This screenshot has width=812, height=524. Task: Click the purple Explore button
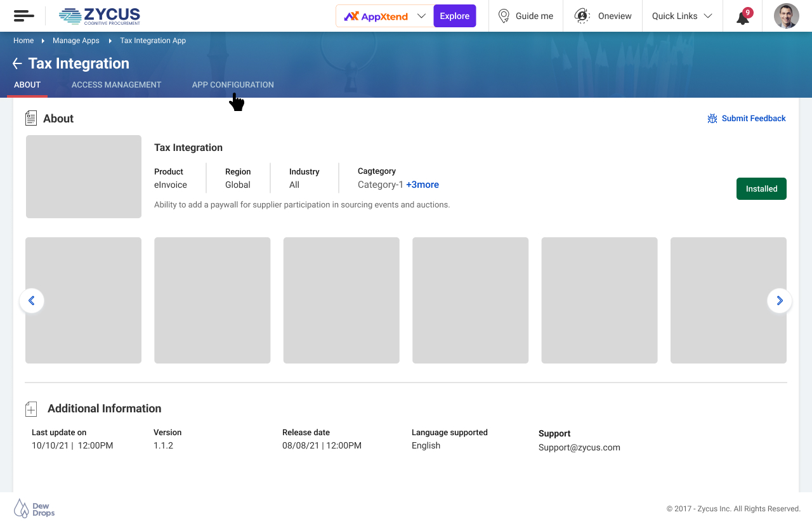(454, 16)
